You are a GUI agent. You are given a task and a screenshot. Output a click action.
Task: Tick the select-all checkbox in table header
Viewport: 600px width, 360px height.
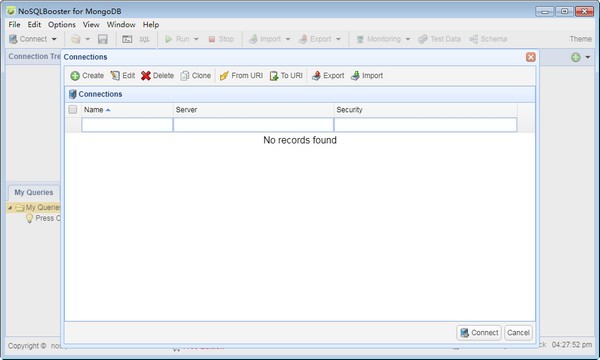point(73,109)
